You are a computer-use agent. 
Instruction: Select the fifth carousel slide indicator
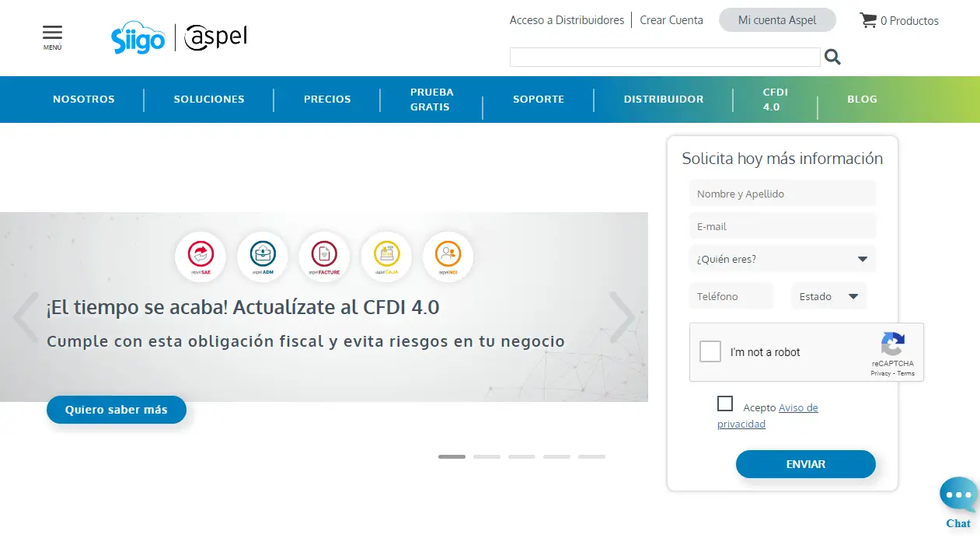coord(591,456)
